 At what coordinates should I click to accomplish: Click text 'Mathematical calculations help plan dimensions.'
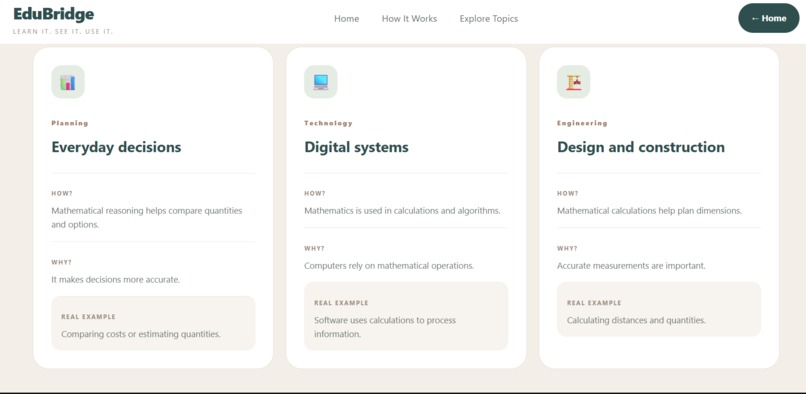[x=649, y=211]
